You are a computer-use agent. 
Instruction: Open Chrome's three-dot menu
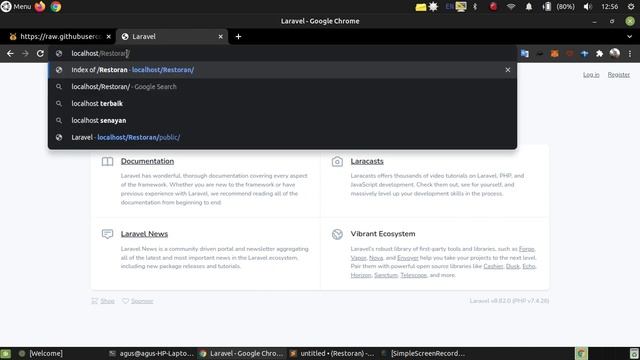pos(630,53)
